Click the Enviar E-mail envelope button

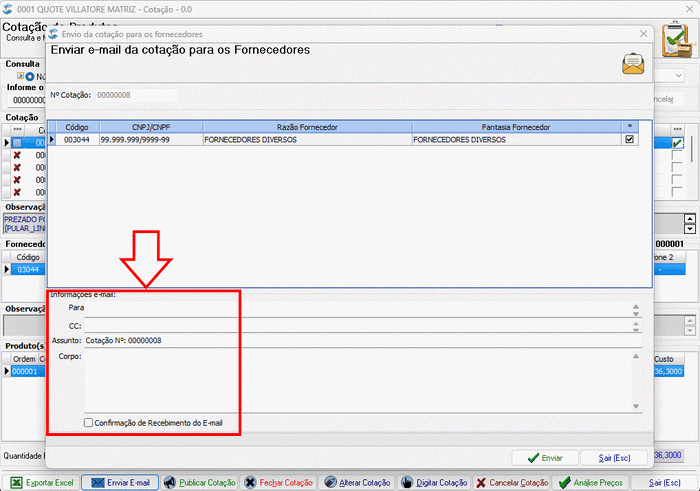[x=120, y=483]
